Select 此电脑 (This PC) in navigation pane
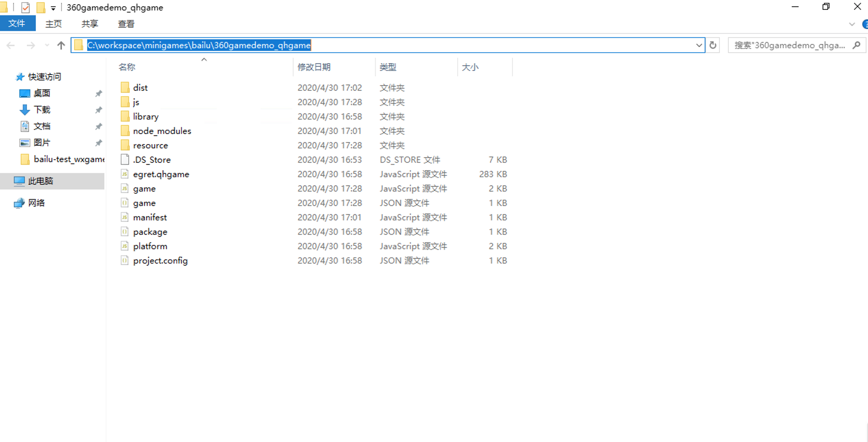 [40, 181]
